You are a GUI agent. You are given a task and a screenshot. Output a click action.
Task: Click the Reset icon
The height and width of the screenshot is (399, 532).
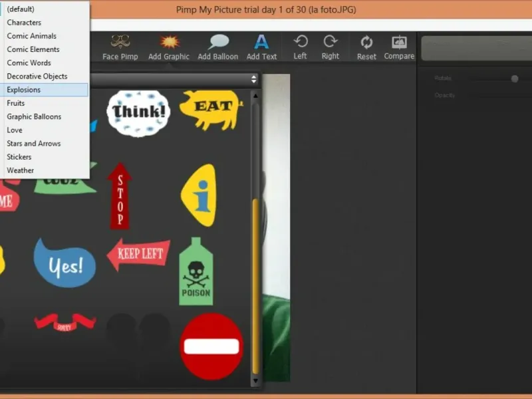pos(366,43)
